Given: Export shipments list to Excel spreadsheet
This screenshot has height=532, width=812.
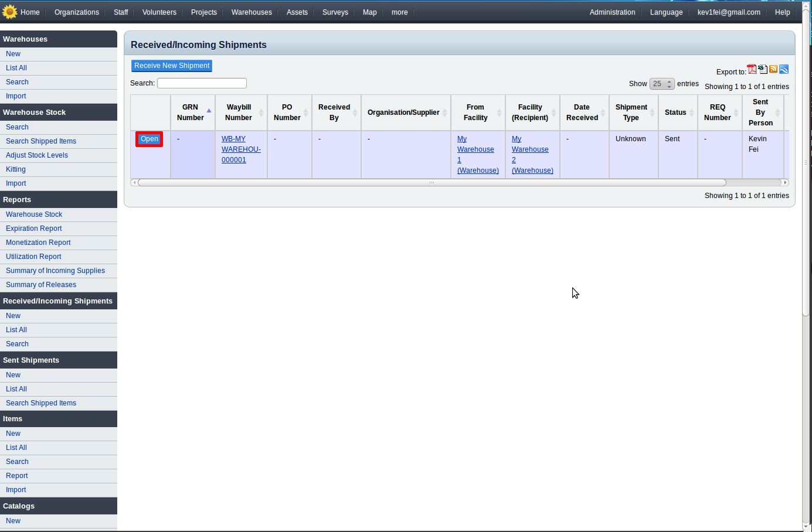Looking at the screenshot, I should tap(763, 70).
